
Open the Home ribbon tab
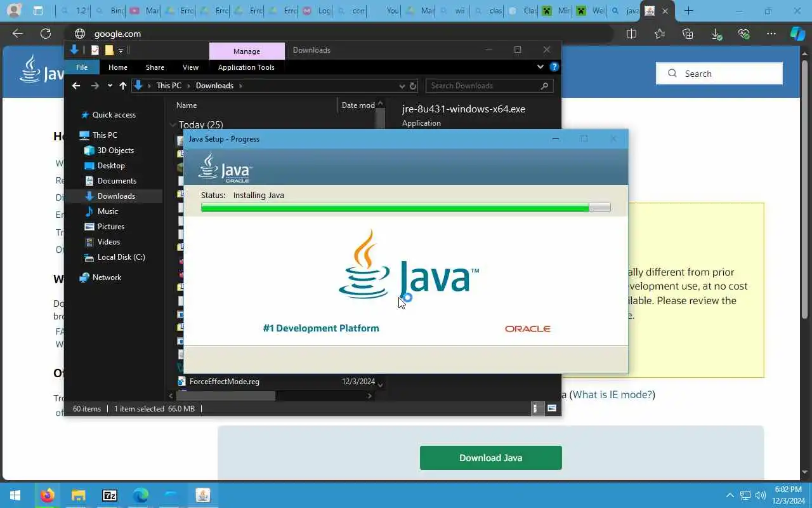coord(118,67)
